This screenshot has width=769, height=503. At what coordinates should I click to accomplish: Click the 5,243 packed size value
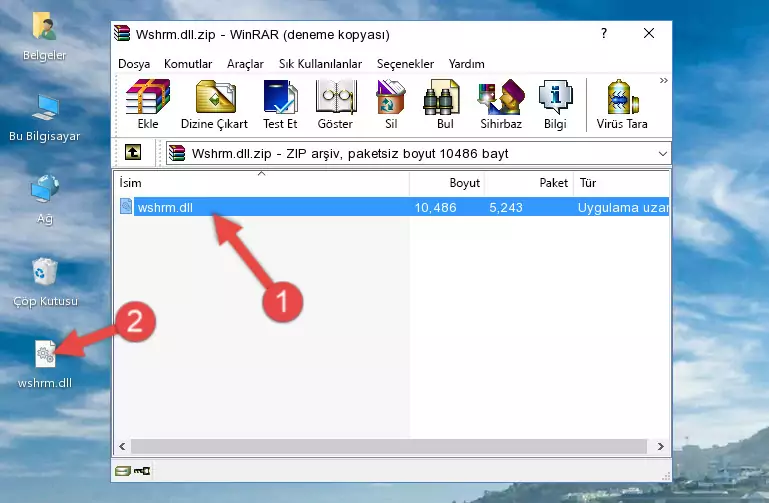coord(506,207)
